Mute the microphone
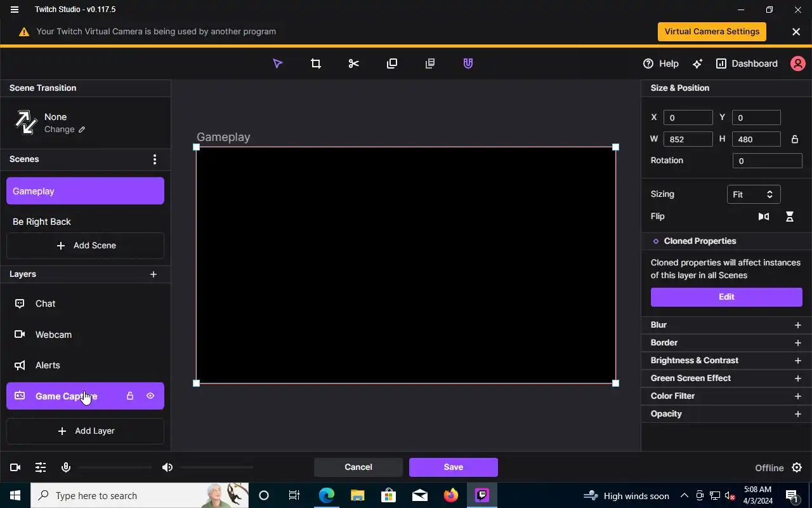812x508 pixels. (65, 467)
